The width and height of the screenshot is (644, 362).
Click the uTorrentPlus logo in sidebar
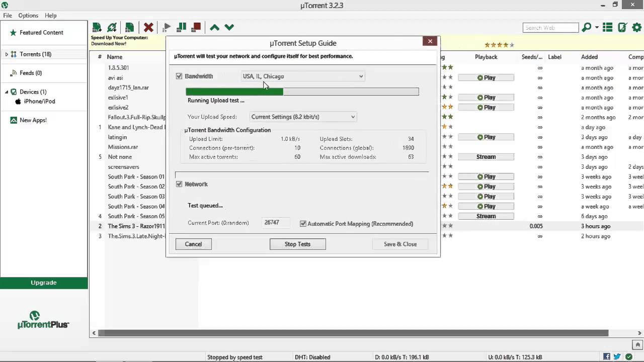[43, 320]
